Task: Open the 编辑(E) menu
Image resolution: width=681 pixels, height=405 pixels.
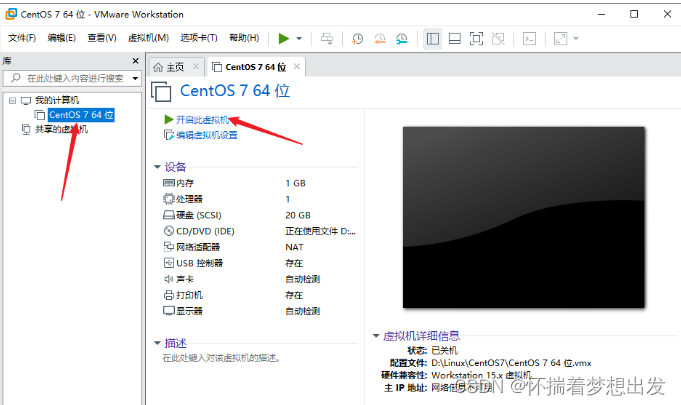Action: click(62, 38)
